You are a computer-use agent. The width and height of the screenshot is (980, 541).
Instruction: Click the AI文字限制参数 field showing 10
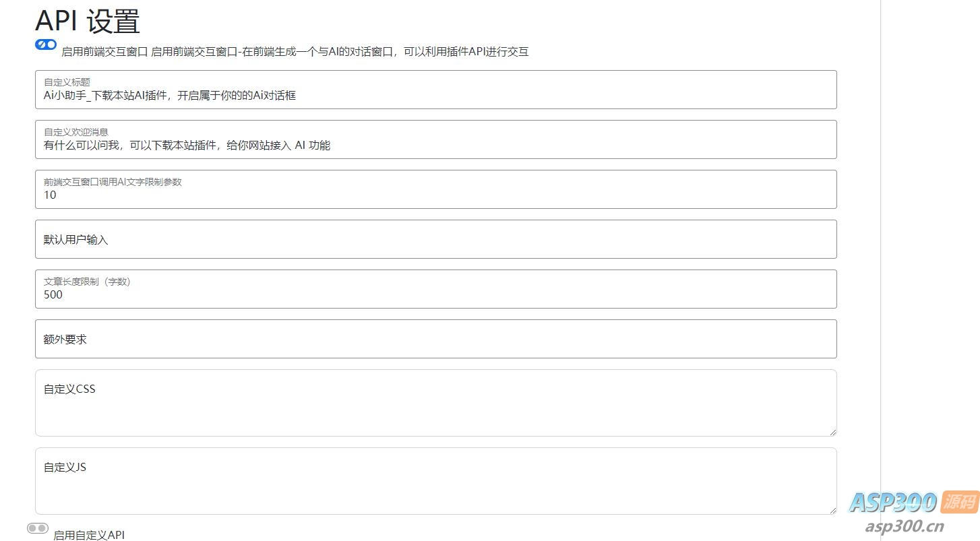coord(435,195)
